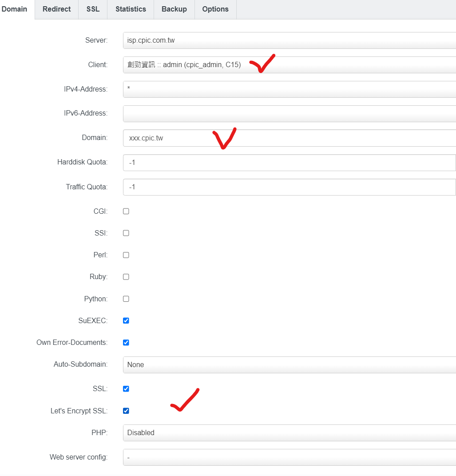Select the Options tab
Screen dimensions: 456x476
point(215,9)
